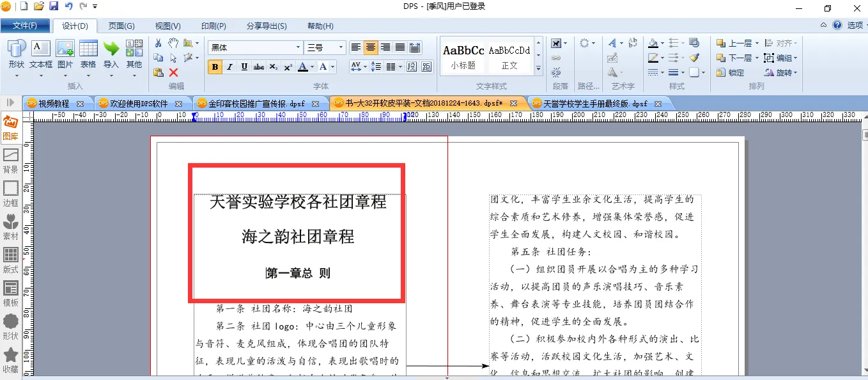This screenshot has width=868, height=380.
Task: Click the Paste clipboard icon
Action: pos(158,72)
